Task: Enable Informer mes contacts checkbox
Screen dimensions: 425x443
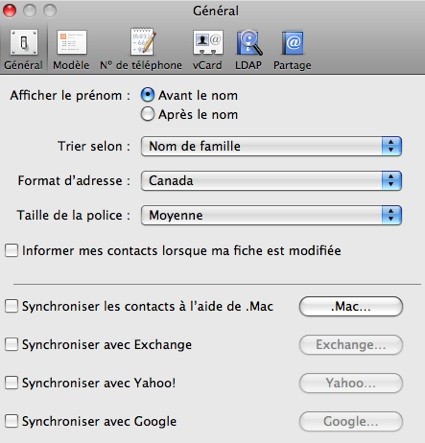Action: 11,250
